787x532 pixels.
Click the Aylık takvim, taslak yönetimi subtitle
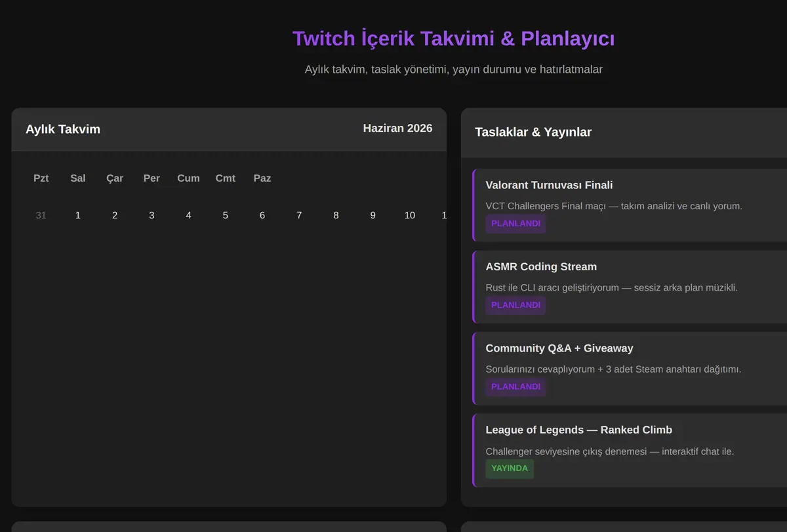pos(454,69)
